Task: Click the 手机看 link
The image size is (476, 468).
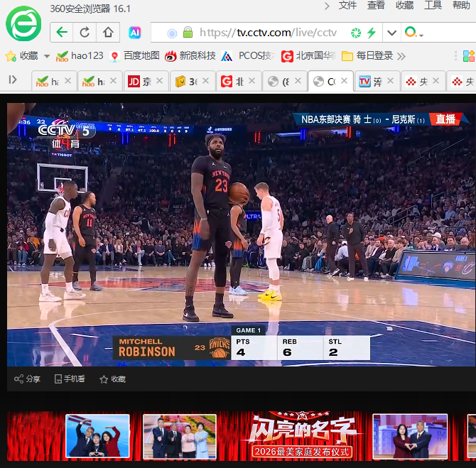Action: click(x=70, y=379)
